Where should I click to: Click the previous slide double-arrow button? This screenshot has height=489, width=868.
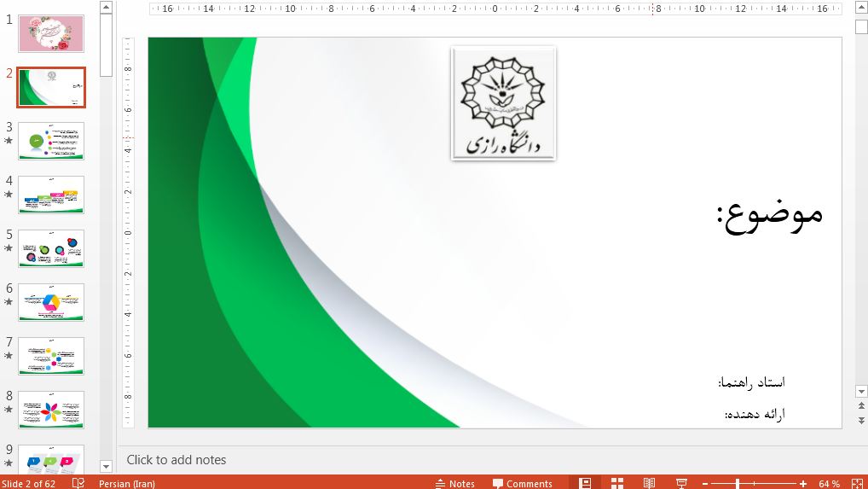click(861, 405)
